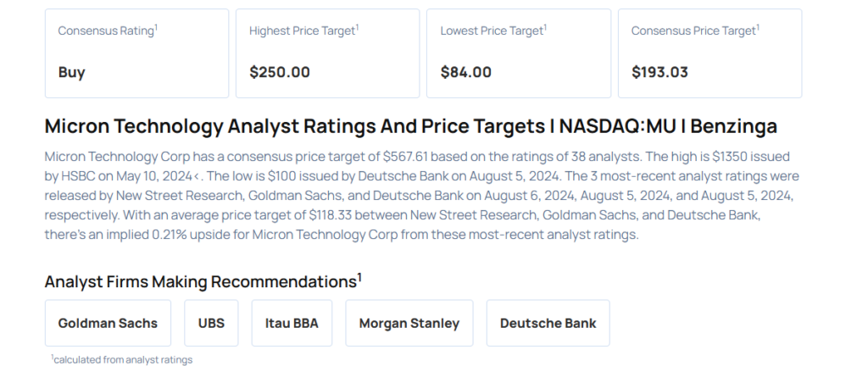Click the Micron Technology Analyst Ratings heading
This screenshot has height=366, width=868.
point(410,127)
